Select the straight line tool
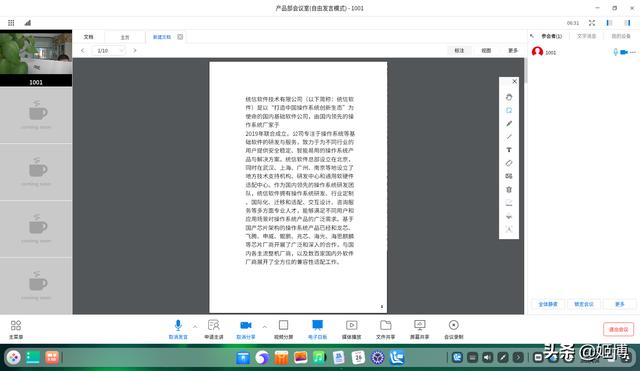Viewport: 640px width, 371px height. point(509,137)
